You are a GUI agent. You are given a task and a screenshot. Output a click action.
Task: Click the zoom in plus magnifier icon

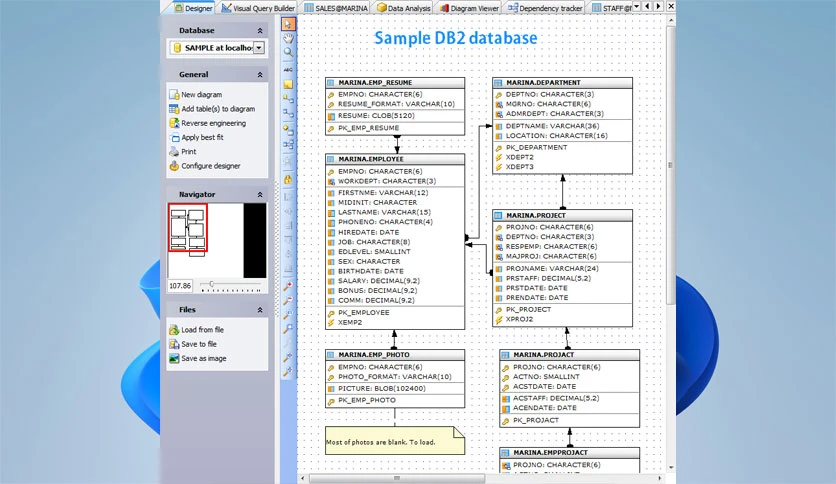288,286
